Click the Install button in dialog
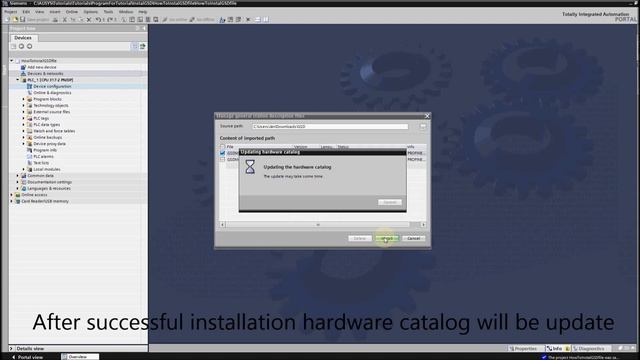This screenshot has width=640, height=360. [x=387, y=238]
